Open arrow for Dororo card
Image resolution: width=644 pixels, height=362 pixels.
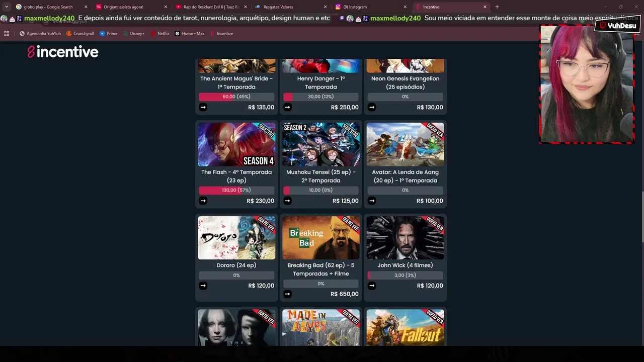tap(203, 286)
